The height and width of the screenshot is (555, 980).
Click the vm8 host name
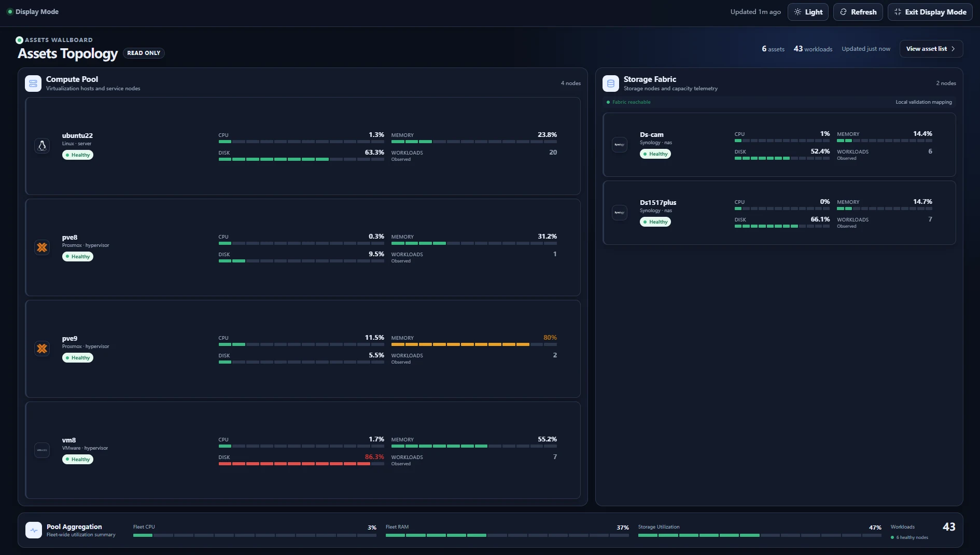(69, 440)
